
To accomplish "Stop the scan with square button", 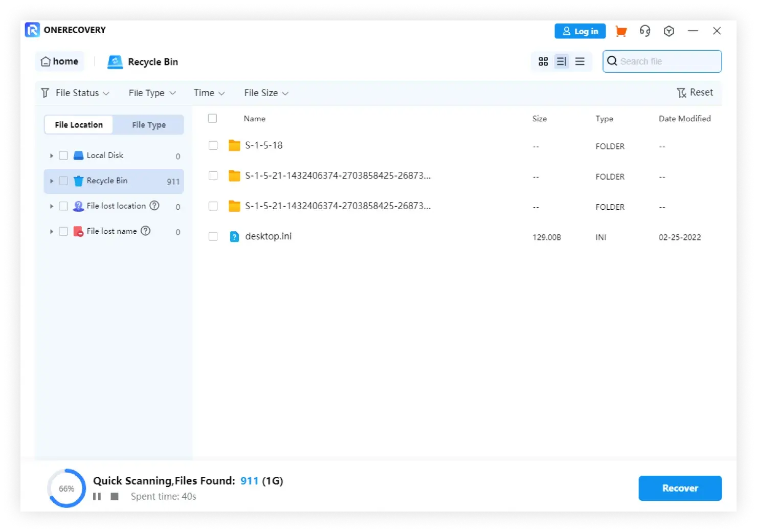I will pos(115,496).
